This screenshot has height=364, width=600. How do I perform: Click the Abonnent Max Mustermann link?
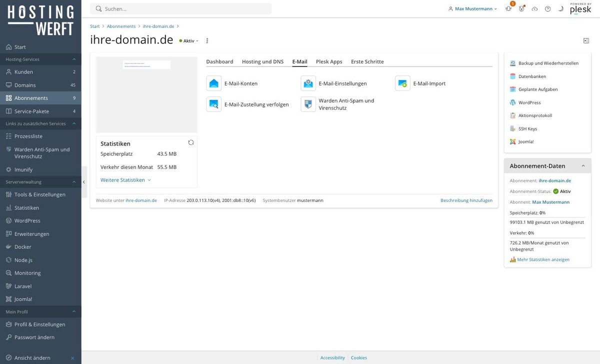coord(550,202)
